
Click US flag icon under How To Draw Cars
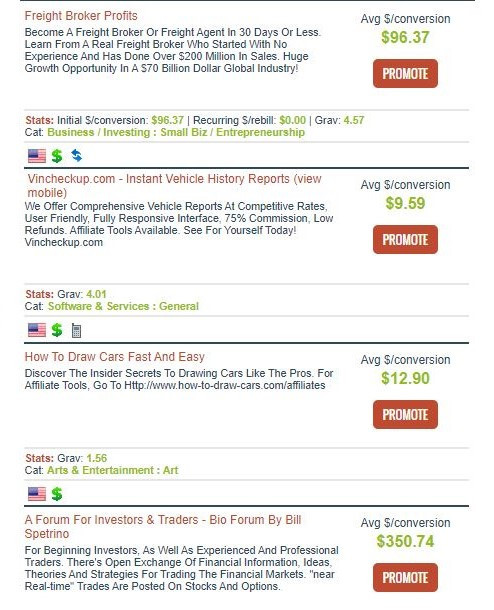[37, 494]
